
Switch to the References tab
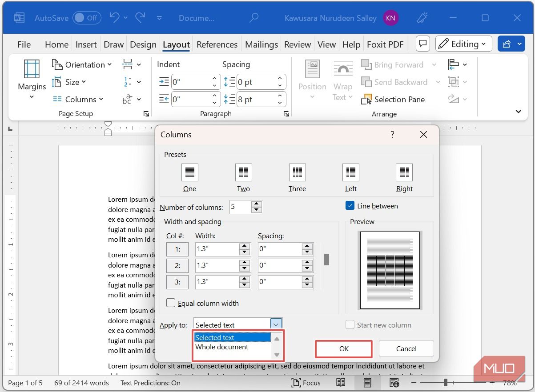[217, 44]
